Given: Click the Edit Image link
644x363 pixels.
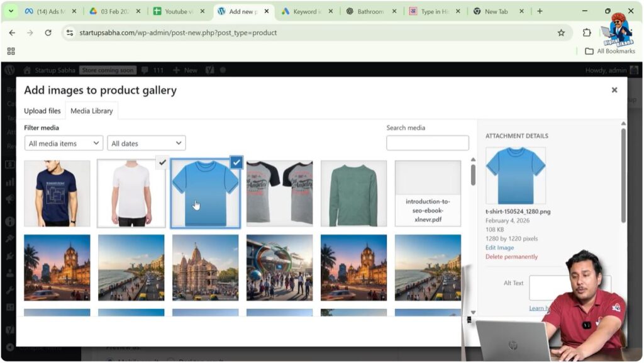Looking at the screenshot, I should pyautogui.click(x=500, y=247).
